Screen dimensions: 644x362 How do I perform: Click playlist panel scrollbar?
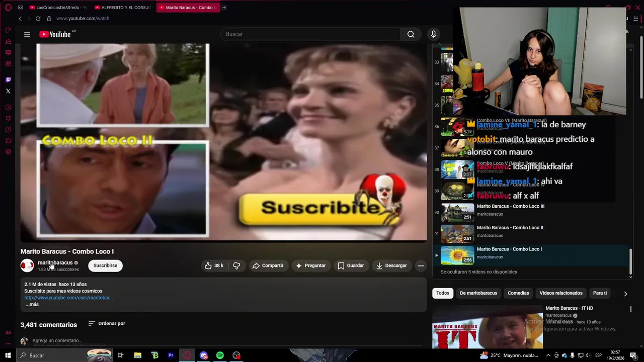631,261
